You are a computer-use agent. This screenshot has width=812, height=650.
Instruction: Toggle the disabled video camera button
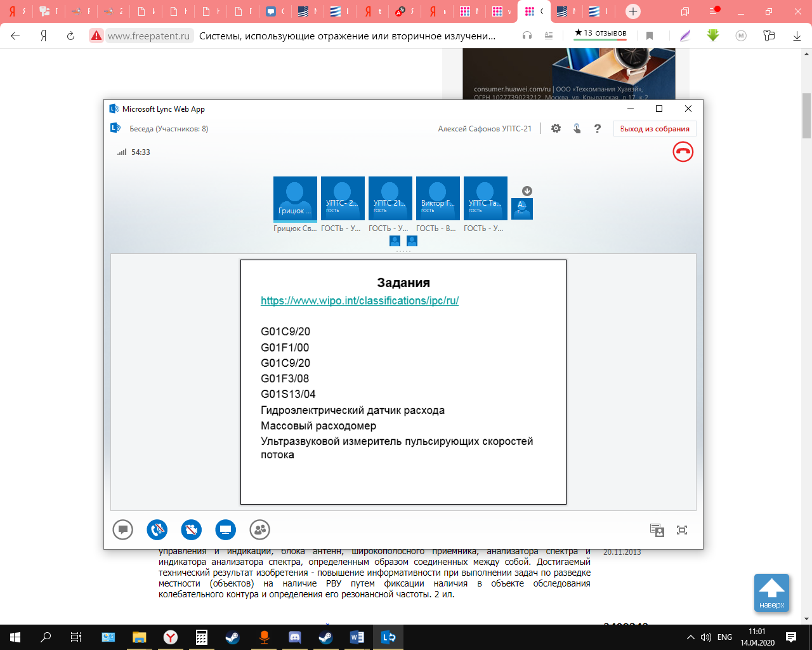pyautogui.click(x=191, y=529)
